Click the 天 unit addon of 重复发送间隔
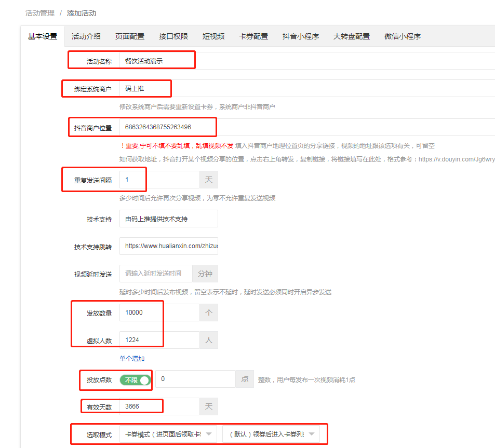The image size is (495, 448). pyautogui.click(x=209, y=180)
